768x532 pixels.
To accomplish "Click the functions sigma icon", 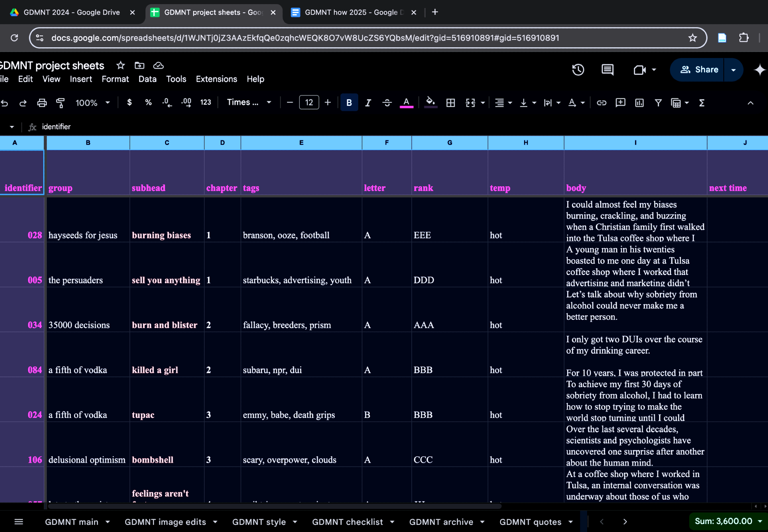I will tap(702, 103).
